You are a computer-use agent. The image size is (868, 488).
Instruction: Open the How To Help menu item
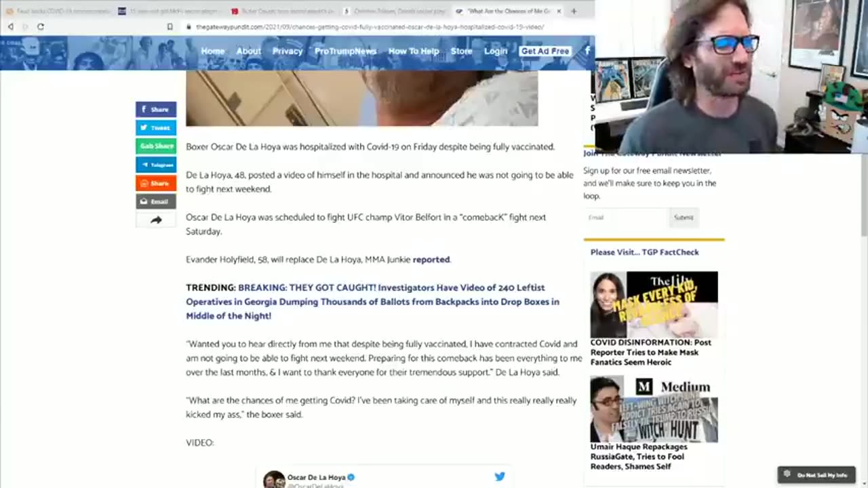[x=414, y=51]
